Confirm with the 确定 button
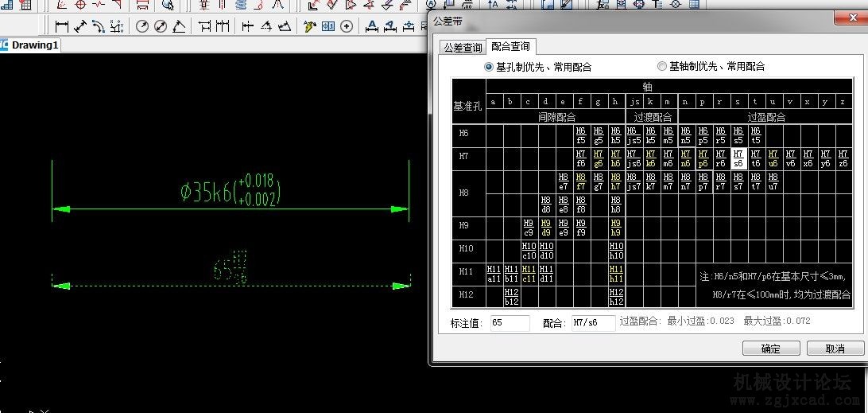This screenshot has width=868, height=413. pos(770,349)
